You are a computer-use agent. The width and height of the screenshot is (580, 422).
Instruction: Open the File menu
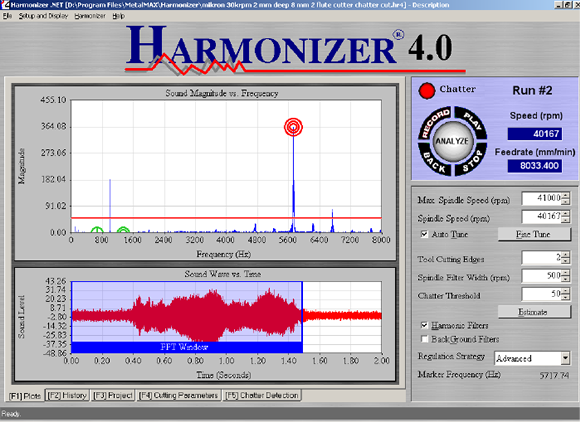(x=7, y=16)
